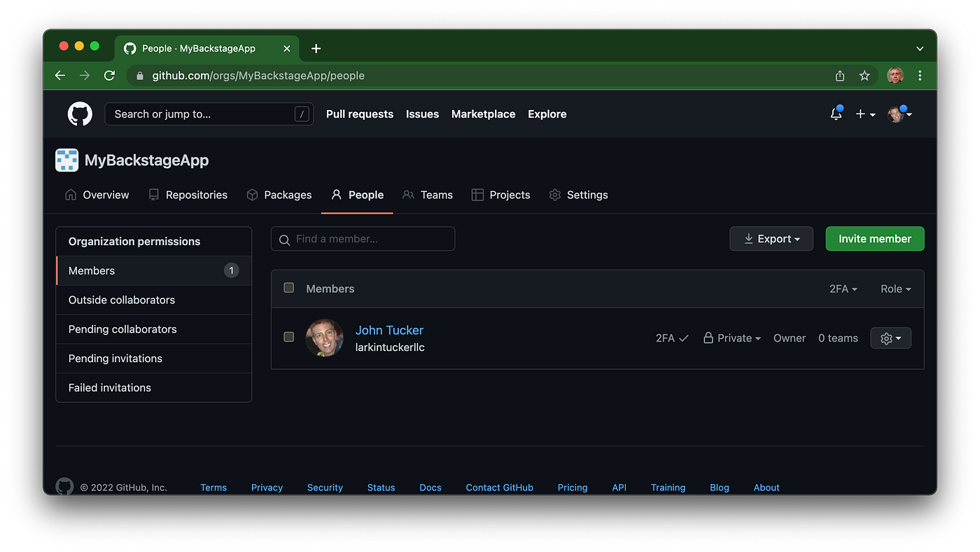Open the Training footer link
The height and width of the screenshot is (552, 980).
[668, 488]
